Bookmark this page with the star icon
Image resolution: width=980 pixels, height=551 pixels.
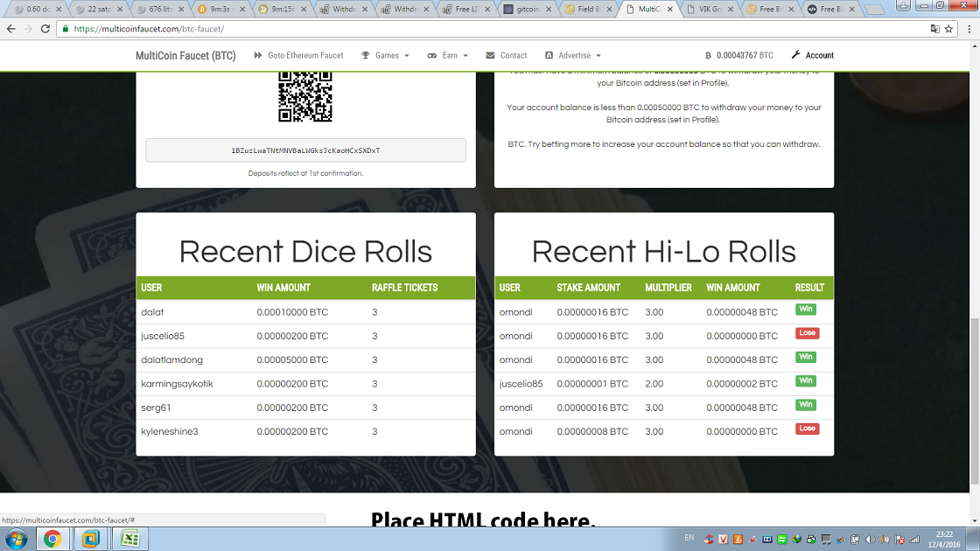[x=948, y=29]
